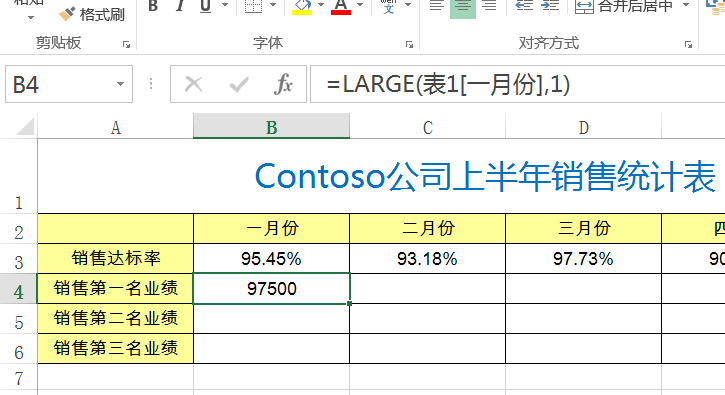Click the Select All corner triangle

click(x=25, y=126)
